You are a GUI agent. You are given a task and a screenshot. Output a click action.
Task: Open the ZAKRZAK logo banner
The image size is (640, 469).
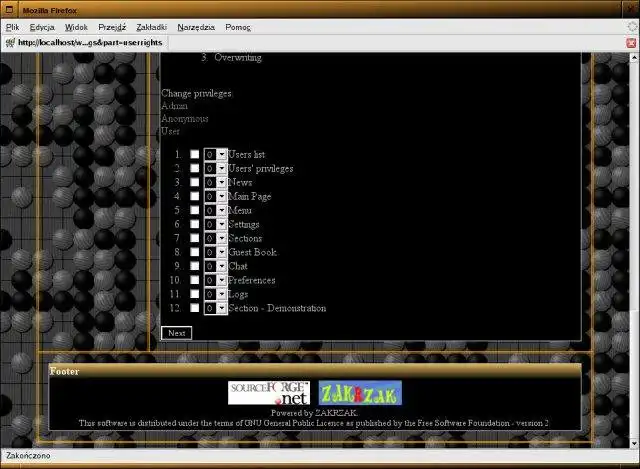pyautogui.click(x=360, y=393)
